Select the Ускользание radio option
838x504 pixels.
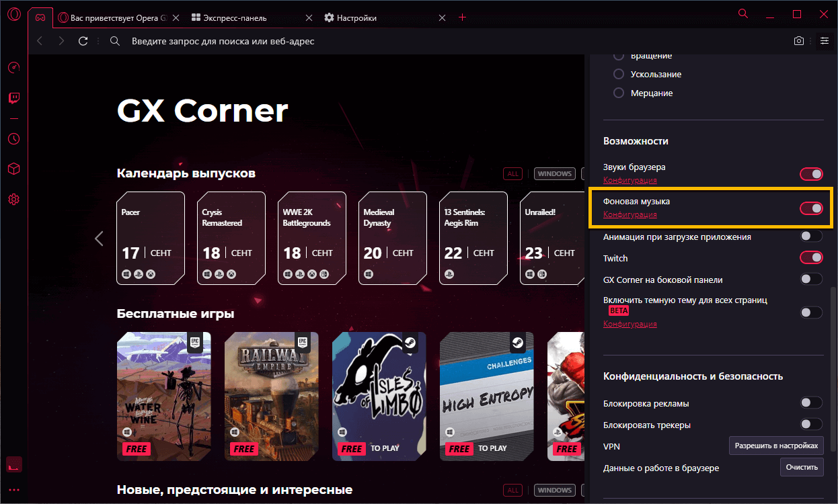coord(619,75)
